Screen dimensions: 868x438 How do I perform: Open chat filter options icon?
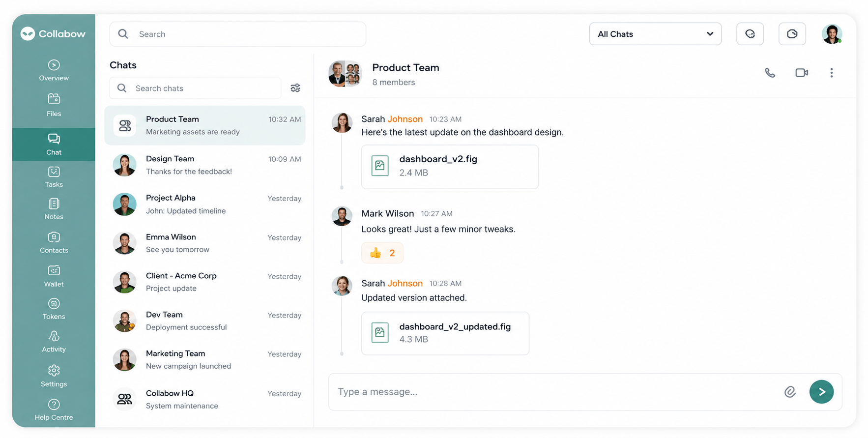pos(295,88)
